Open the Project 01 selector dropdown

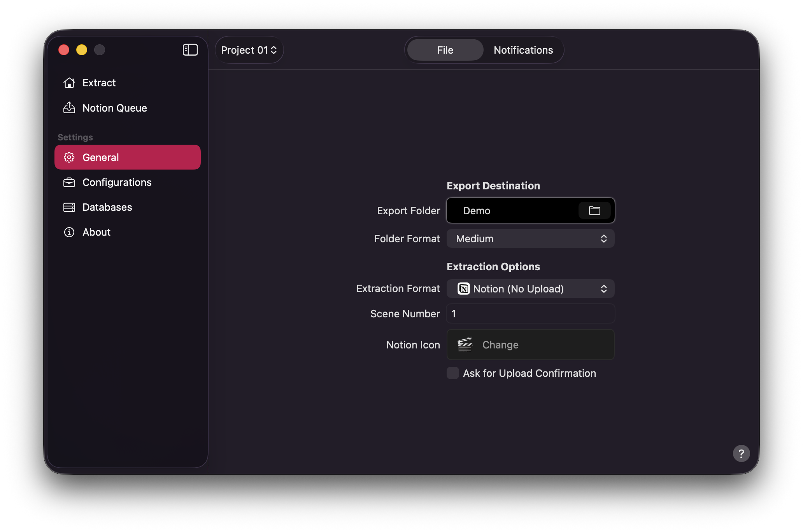(249, 50)
